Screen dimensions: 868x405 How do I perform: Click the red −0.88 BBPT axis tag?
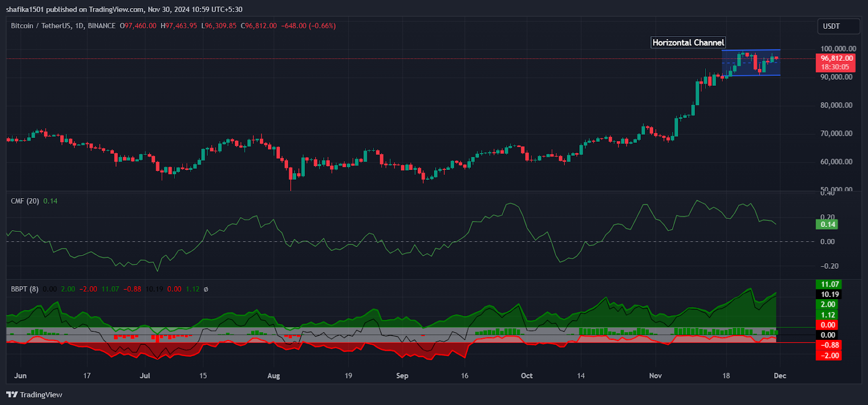coord(829,345)
